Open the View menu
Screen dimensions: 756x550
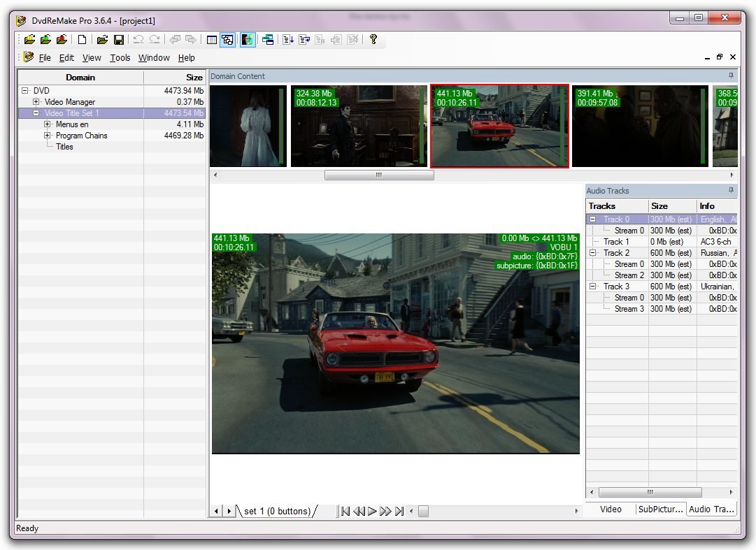coord(92,58)
